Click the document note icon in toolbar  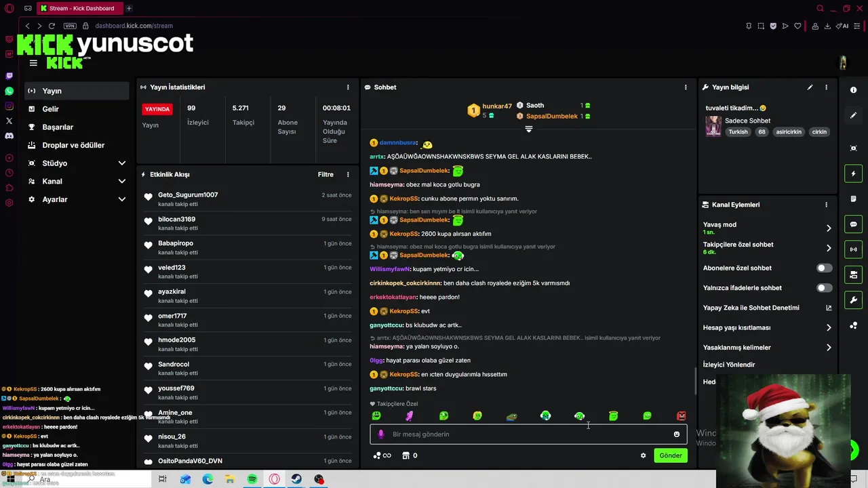pyautogui.click(x=853, y=199)
